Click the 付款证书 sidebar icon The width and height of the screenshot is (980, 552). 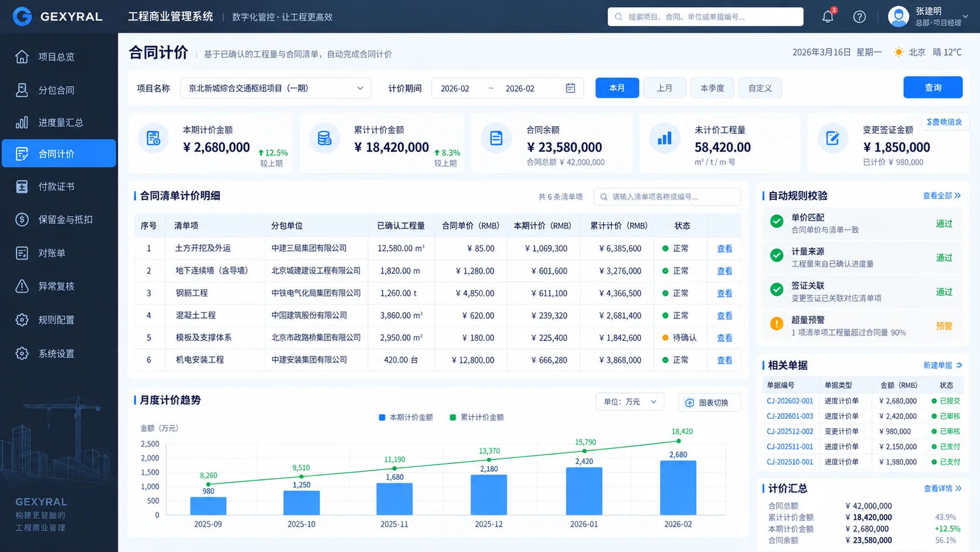tap(22, 187)
